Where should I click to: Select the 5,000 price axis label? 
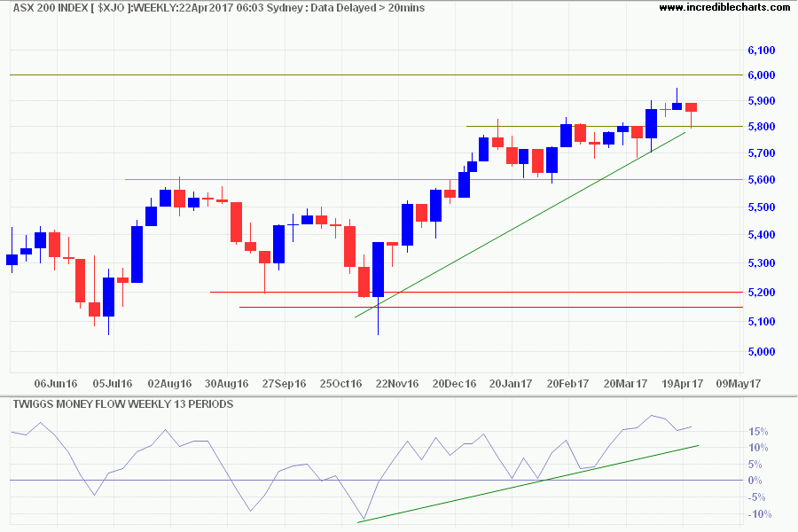coord(762,351)
